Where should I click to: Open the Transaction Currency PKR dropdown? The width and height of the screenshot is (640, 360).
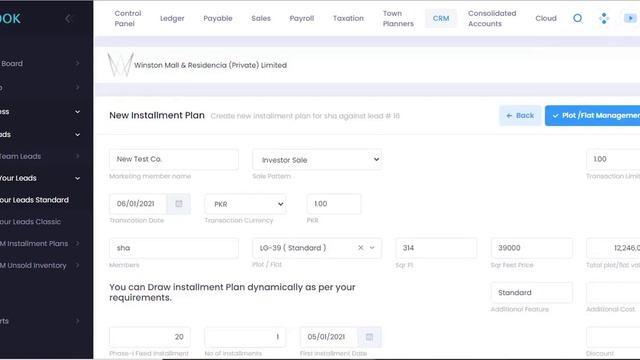click(245, 204)
